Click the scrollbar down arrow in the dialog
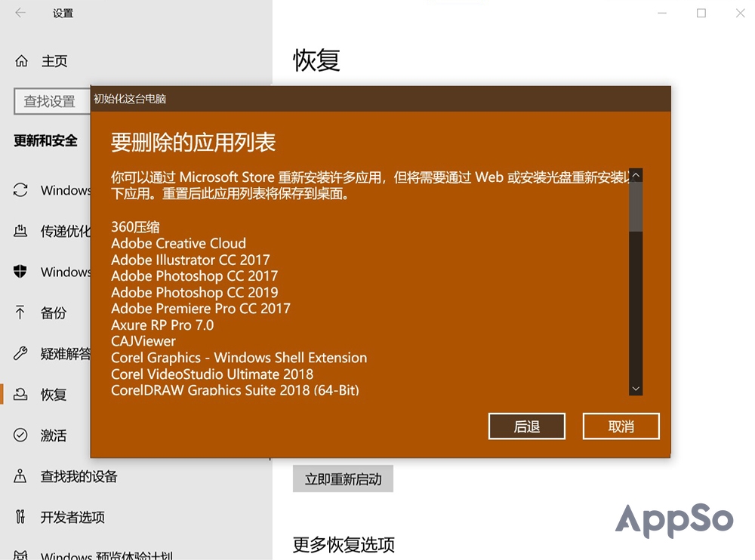 tap(636, 388)
